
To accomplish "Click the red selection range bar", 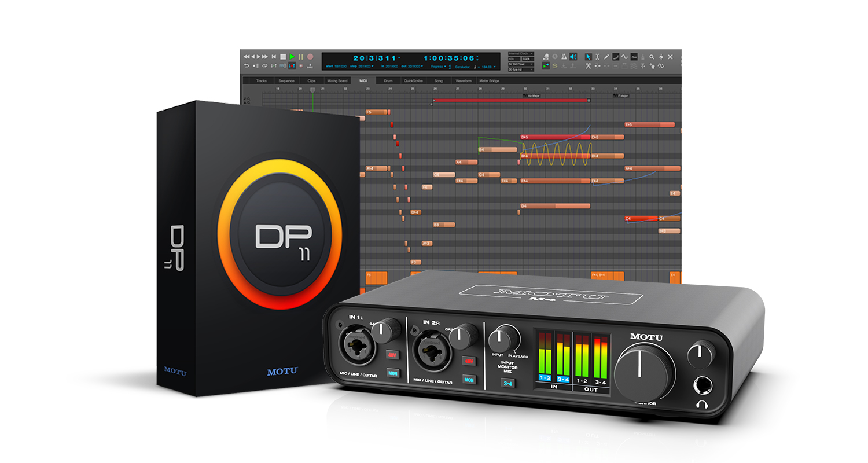I will 511,100.
